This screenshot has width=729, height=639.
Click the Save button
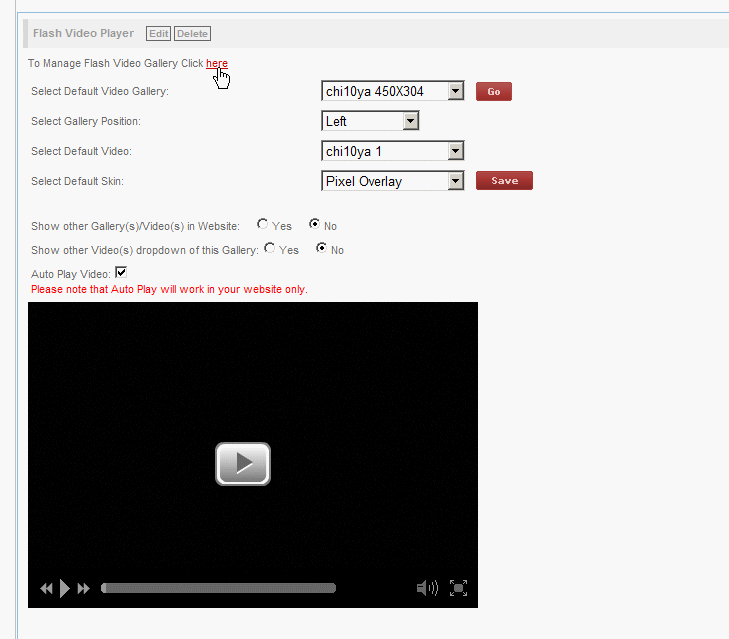(x=504, y=180)
